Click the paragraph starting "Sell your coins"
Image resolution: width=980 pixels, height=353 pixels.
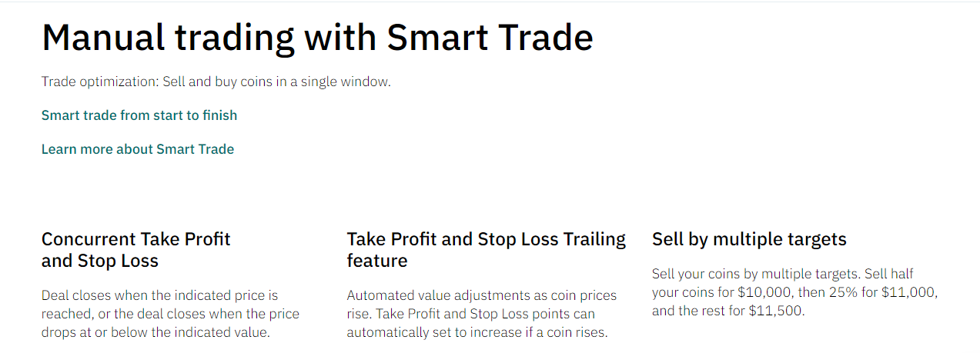tap(795, 293)
